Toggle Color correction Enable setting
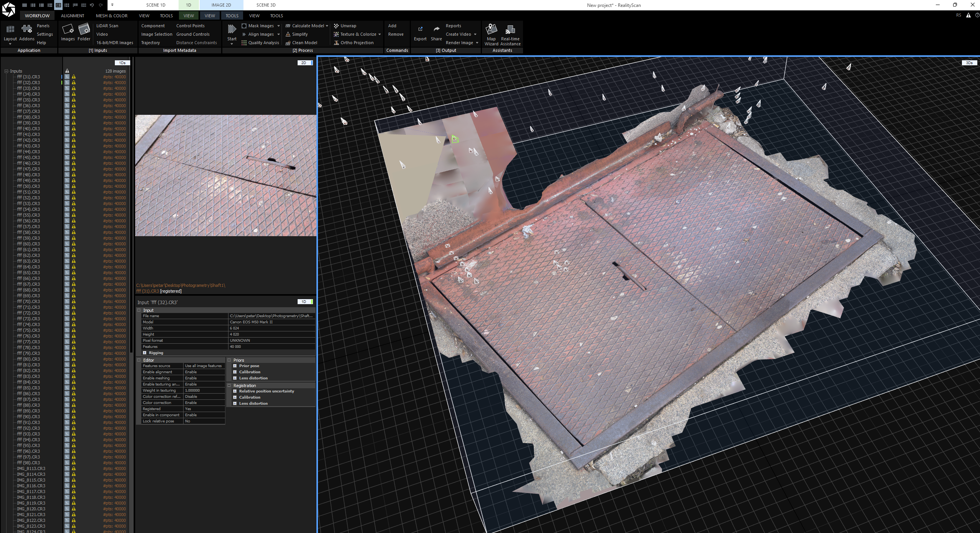The height and width of the screenshot is (533, 980). 204,403
